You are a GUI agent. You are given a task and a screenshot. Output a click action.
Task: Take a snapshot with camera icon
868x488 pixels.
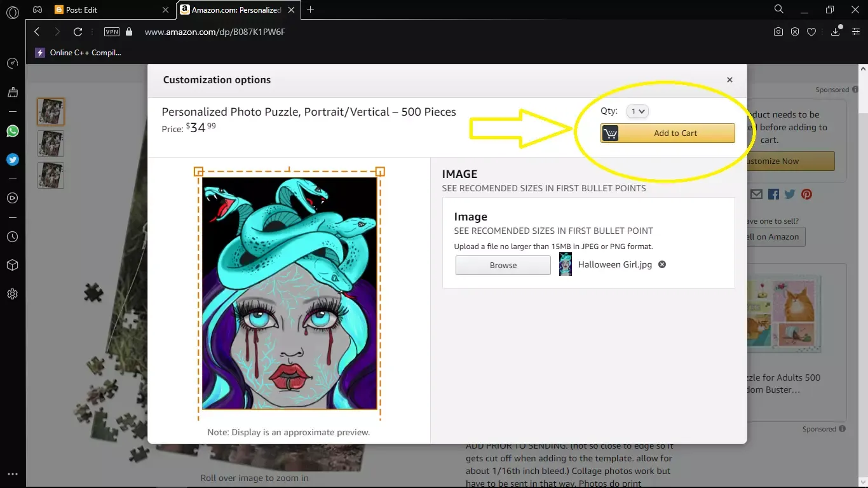(778, 32)
